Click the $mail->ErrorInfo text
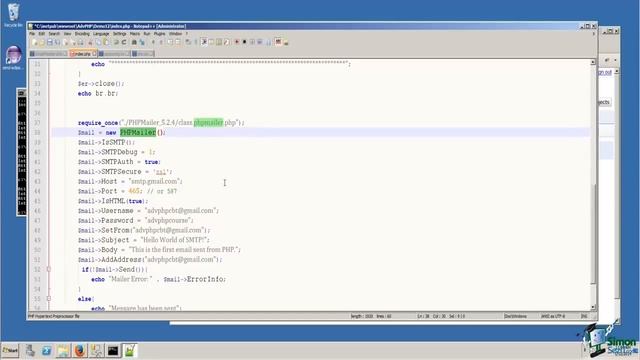 tap(194, 279)
